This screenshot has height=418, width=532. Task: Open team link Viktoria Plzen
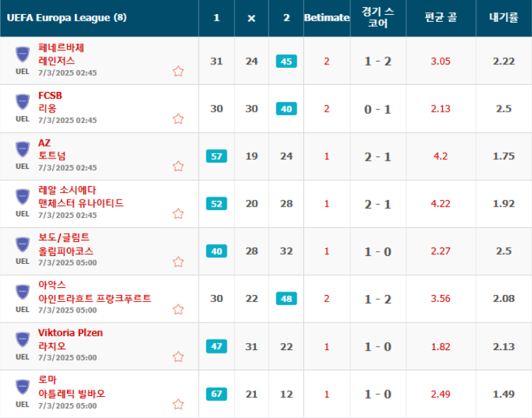(x=70, y=332)
